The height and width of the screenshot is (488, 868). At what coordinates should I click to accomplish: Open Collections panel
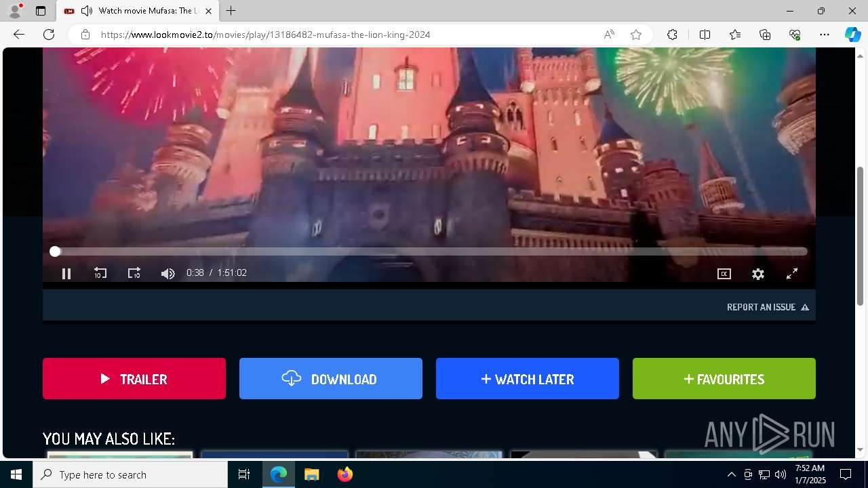[765, 35]
